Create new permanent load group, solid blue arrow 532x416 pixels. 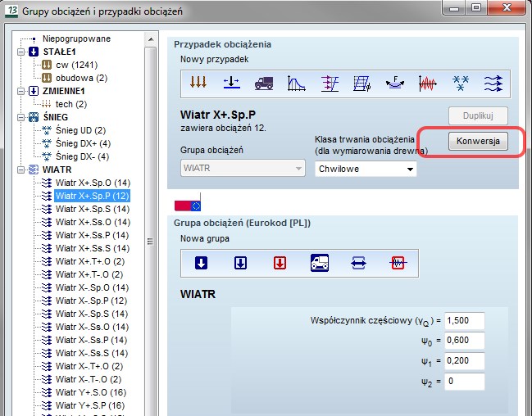coord(201,262)
